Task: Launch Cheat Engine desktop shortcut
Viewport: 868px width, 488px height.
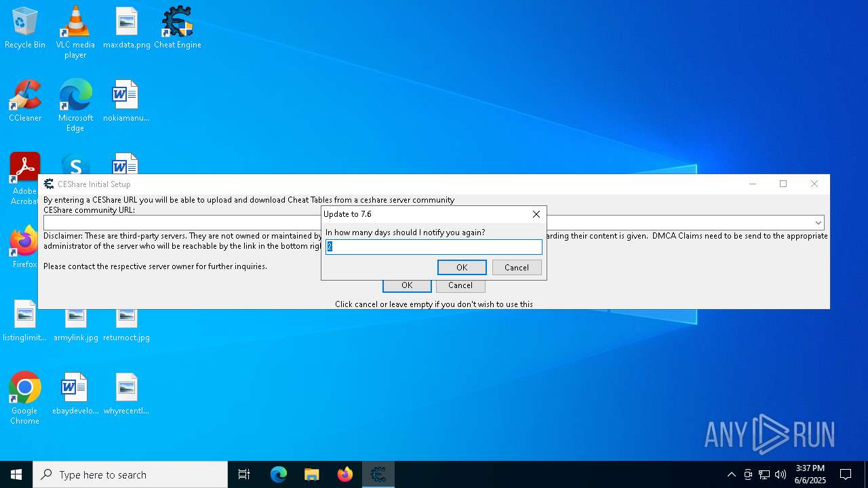Action: 178,28
